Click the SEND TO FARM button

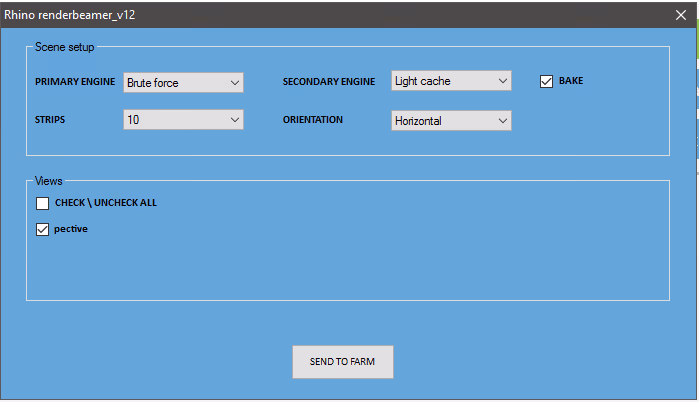pyautogui.click(x=343, y=362)
